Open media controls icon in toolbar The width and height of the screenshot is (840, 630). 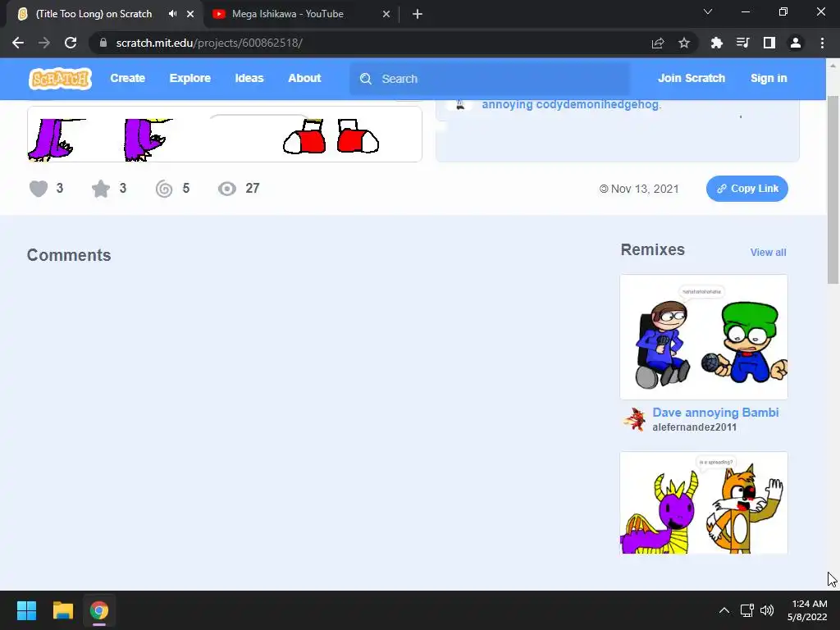(742, 43)
